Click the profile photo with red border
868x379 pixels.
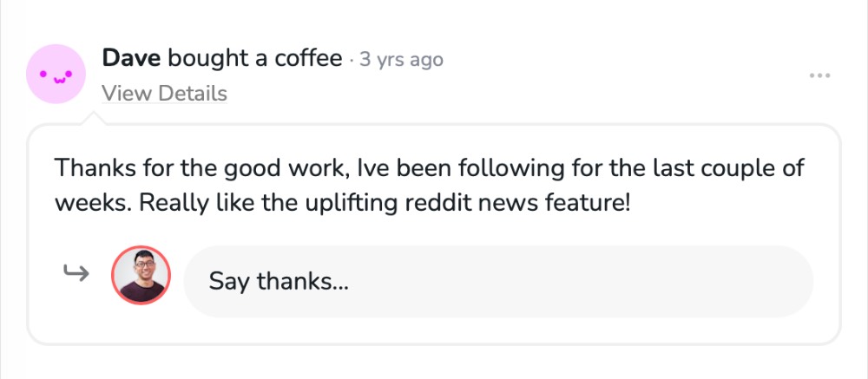click(141, 275)
